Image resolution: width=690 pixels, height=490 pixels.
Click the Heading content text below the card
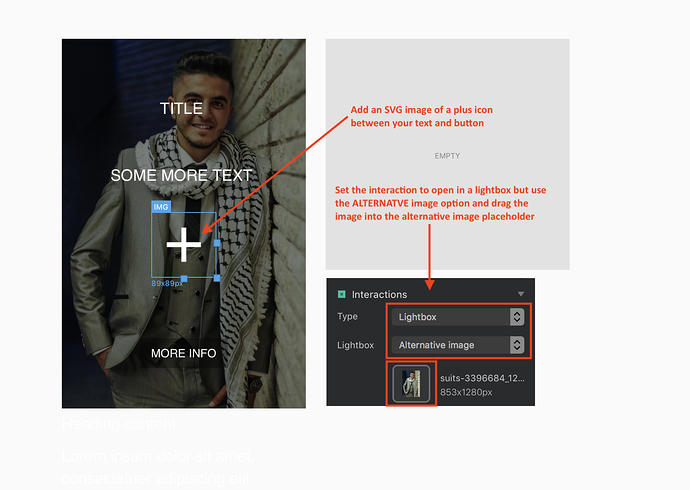pos(118,424)
